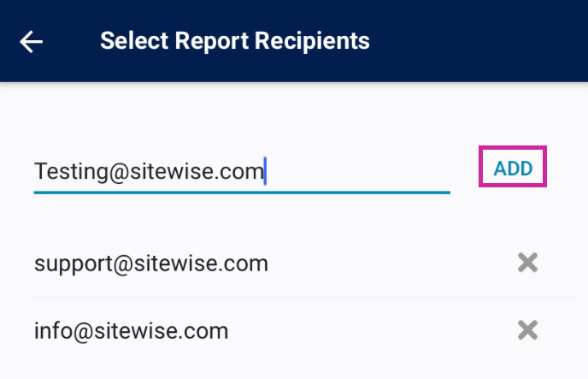Image resolution: width=588 pixels, height=379 pixels.
Task: Select the support@sitewise.com recipient entry
Action: tap(151, 264)
